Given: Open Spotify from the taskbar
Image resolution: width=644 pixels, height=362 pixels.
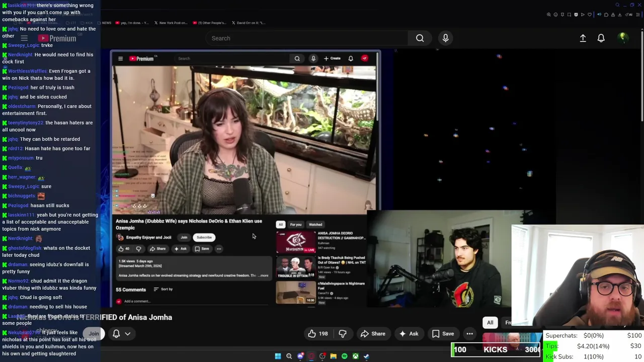Looking at the screenshot, I should (344, 356).
